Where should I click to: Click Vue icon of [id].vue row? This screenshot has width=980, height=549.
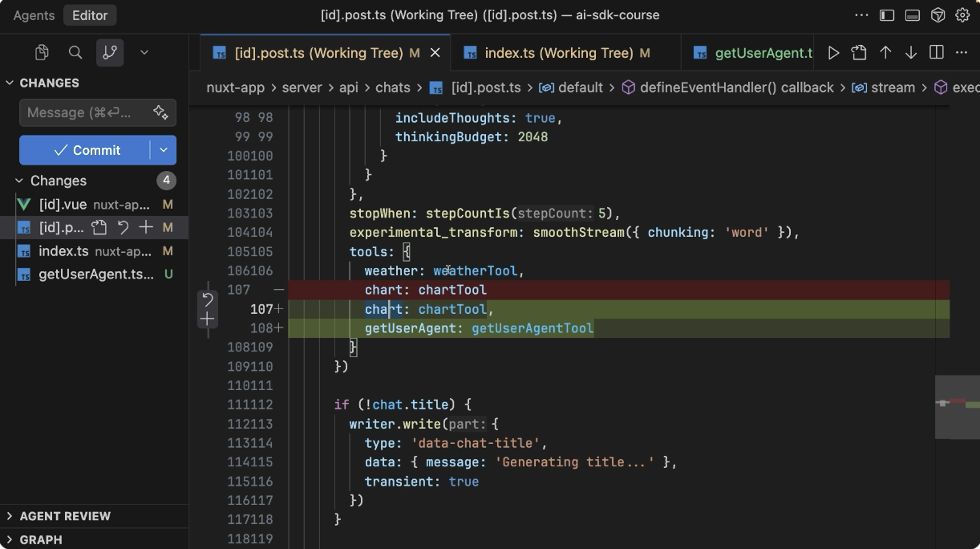click(x=25, y=205)
